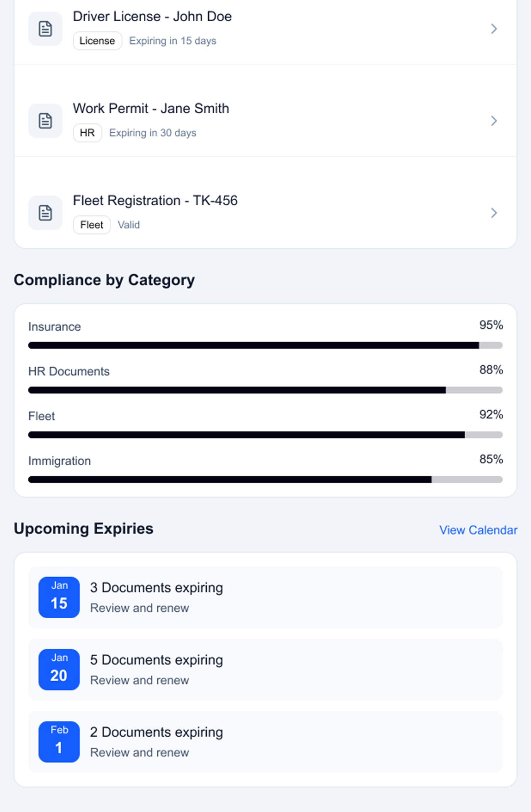Viewport: 531px width, 812px height.
Task: Click the Fleet compliance progress bar
Action: tap(265, 435)
